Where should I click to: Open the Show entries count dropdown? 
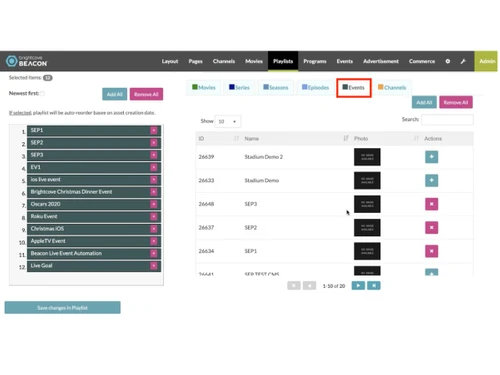click(x=228, y=121)
